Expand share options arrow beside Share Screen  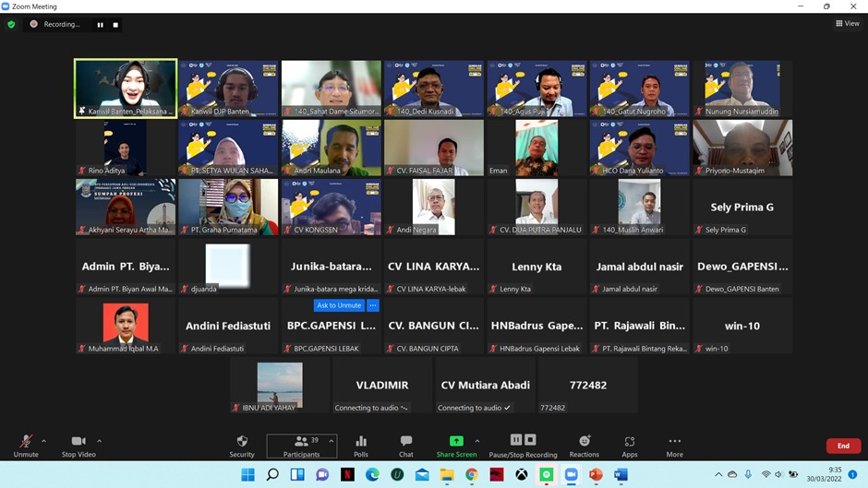[x=477, y=441]
